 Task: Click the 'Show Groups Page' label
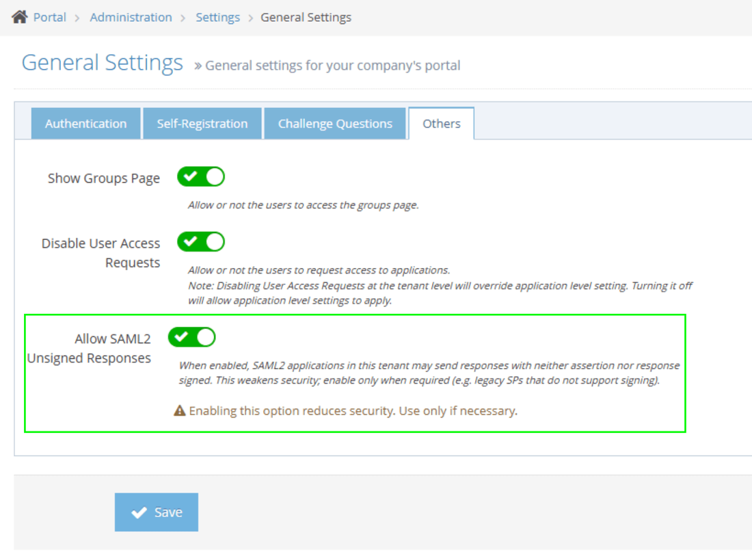pyautogui.click(x=104, y=178)
